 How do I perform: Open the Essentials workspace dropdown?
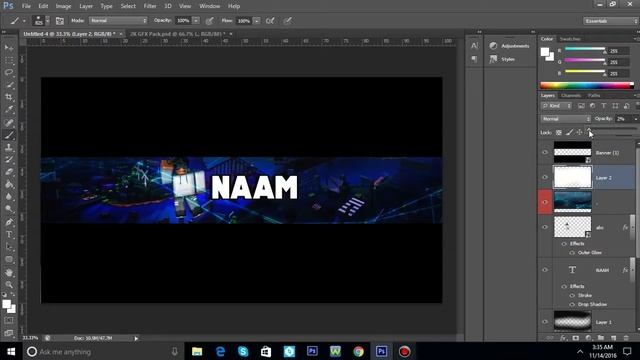610,21
